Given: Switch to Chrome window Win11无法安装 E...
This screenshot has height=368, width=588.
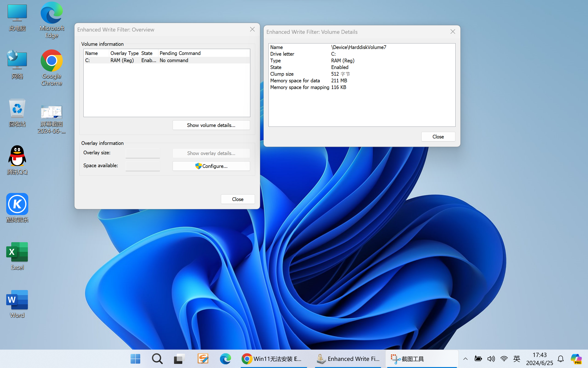Looking at the screenshot, I should pos(274,359).
